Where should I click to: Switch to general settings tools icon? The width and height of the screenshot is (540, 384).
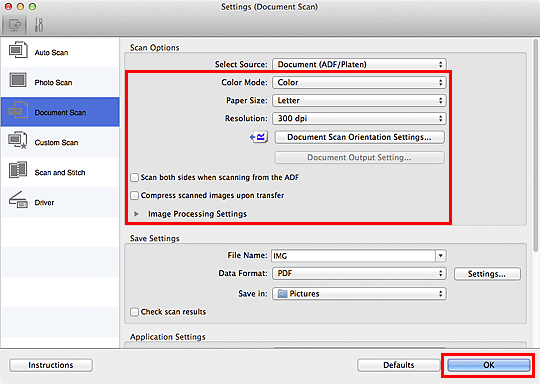coord(39,25)
